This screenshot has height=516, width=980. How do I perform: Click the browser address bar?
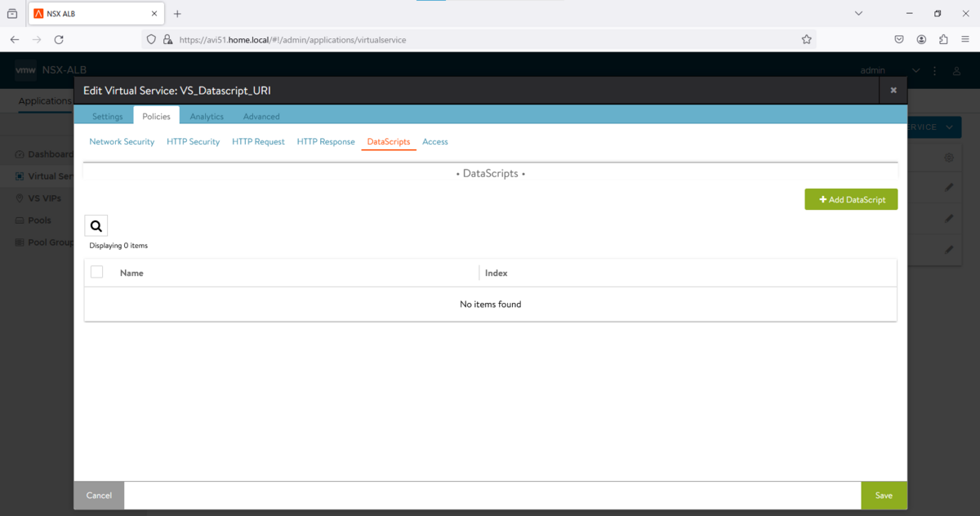point(478,39)
